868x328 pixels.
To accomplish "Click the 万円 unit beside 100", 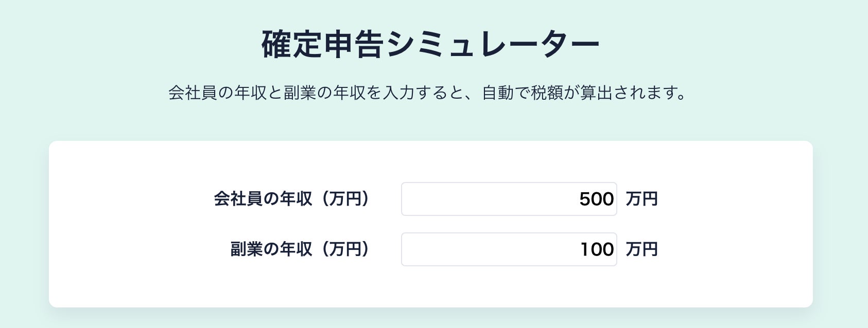I will click(641, 249).
